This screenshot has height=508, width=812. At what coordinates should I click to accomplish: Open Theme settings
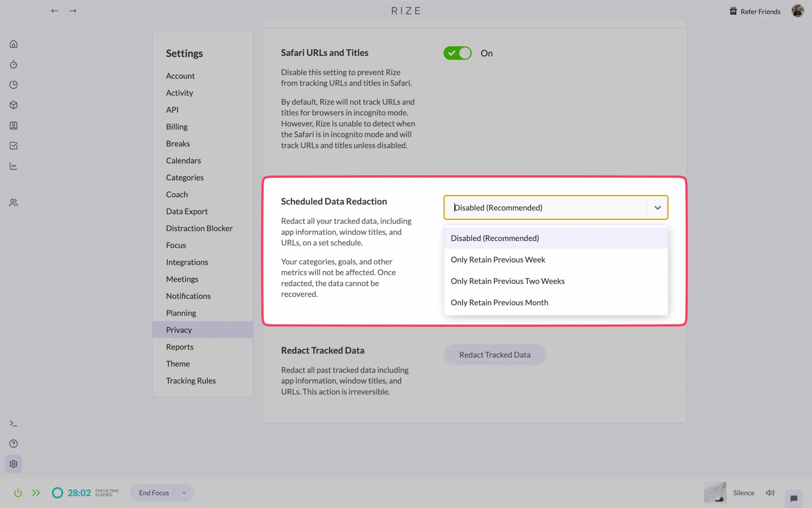(x=203, y=364)
